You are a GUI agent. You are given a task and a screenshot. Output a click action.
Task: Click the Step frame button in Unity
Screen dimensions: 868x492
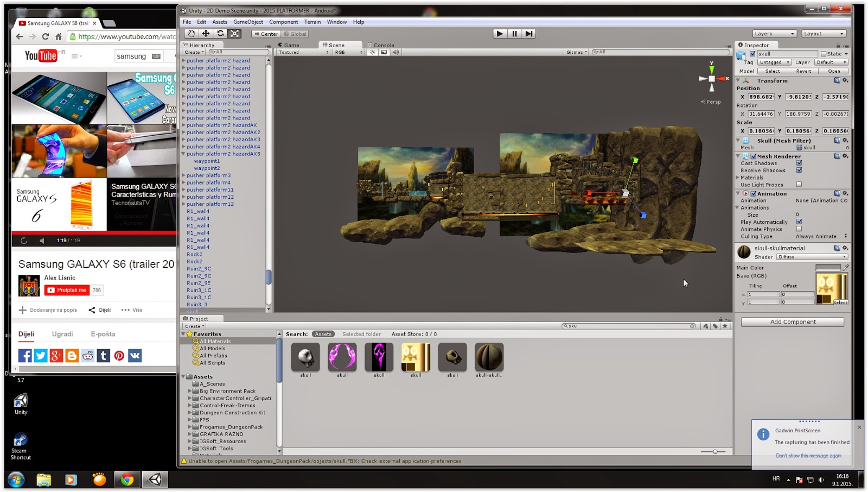coord(529,34)
